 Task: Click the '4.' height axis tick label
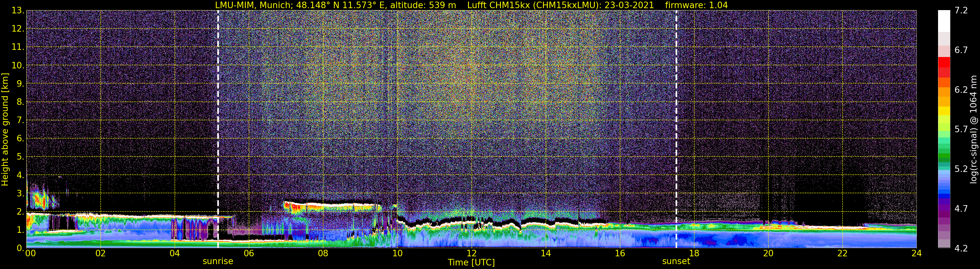(x=20, y=175)
